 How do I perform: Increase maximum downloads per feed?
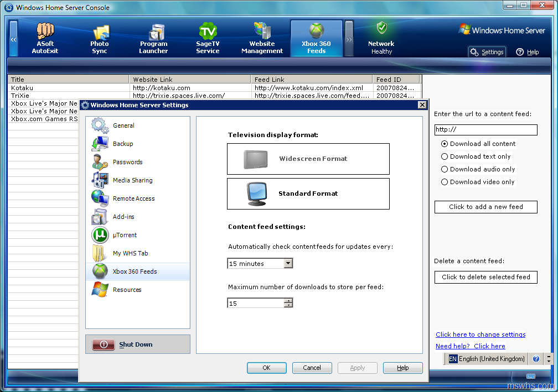click(288, 301)
